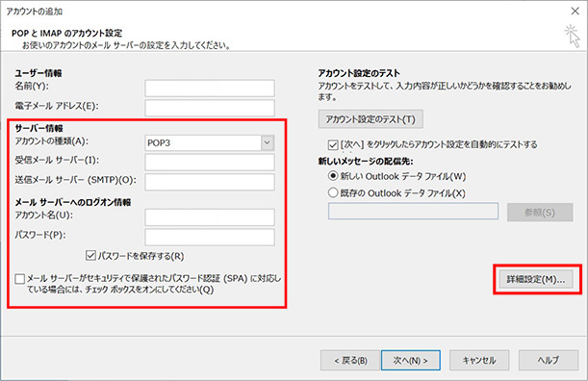Click the 参照(S) browse button
This screenshot has width=588, height=381.
click(x=540, y=213)
